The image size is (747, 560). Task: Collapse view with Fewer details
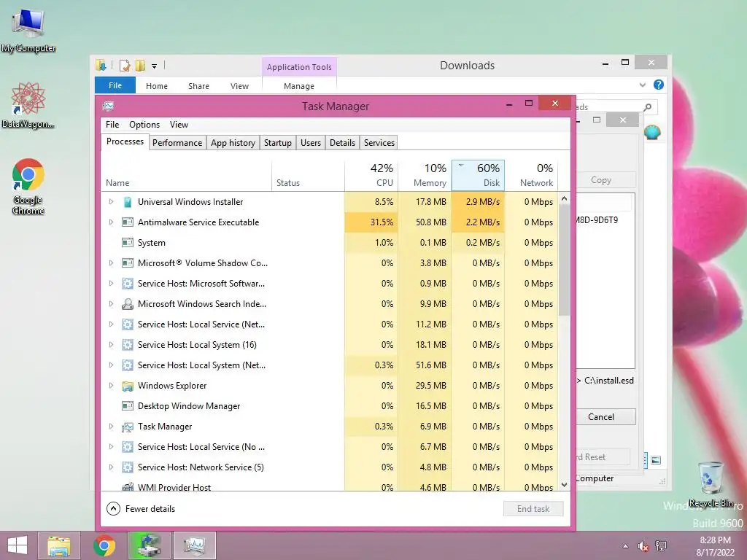coord(141,508)
